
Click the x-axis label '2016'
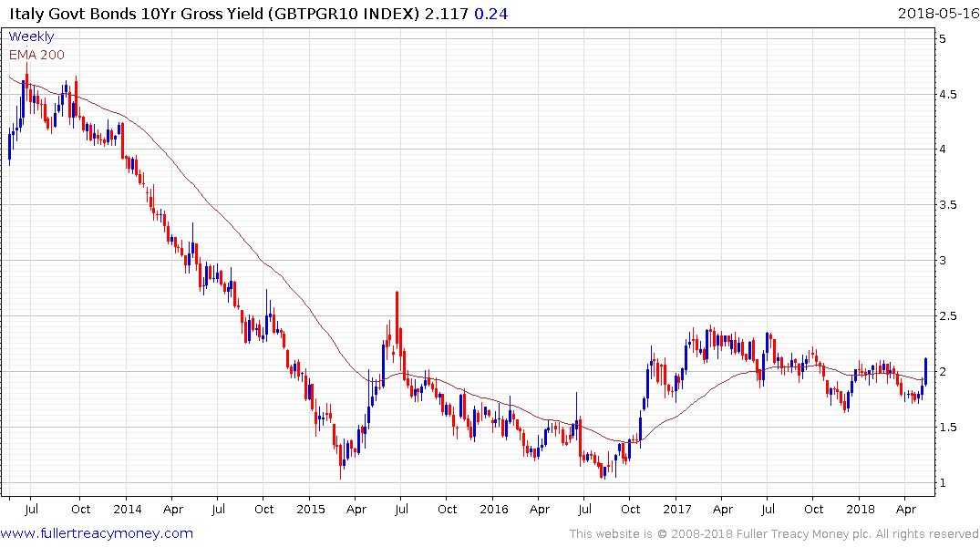pyautogui.click(x=494, y=509)
